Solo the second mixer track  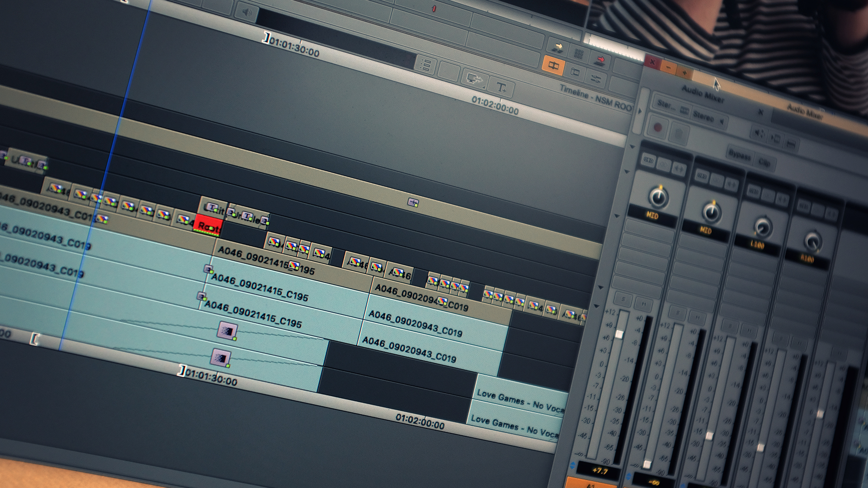[677, 314]
